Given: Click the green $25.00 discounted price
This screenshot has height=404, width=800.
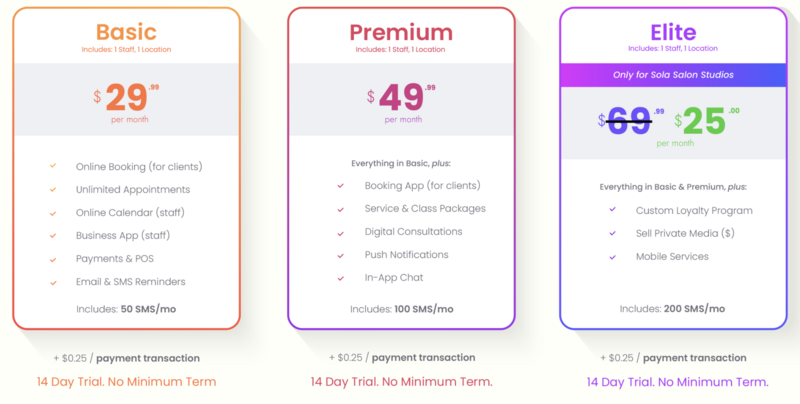Looking at the screenshot, I should click(x=707, y=121).
